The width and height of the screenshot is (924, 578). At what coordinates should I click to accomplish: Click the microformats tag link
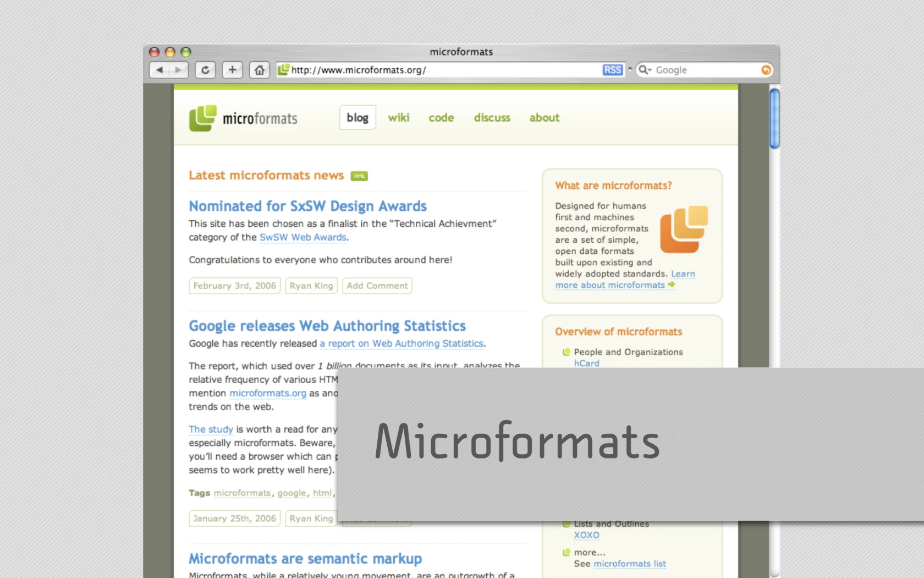point(242,493)
